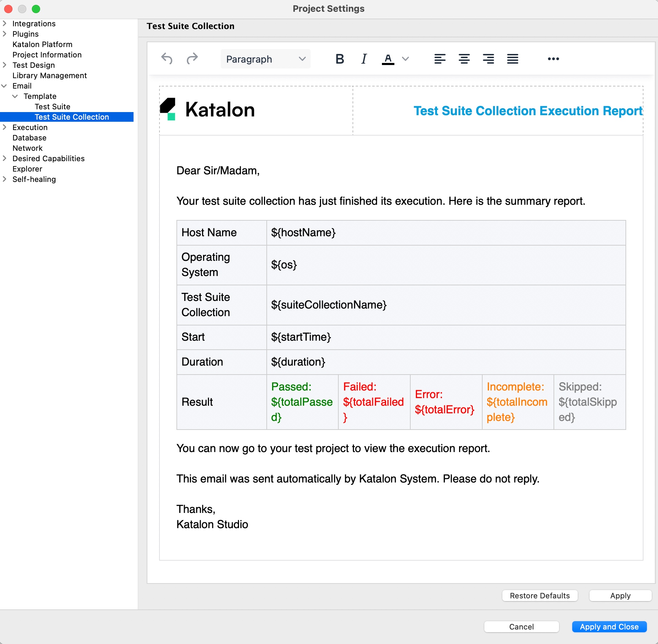
Task: Click the Katalon logo image in template
Action: pyautogui.click(x=207, y=110)
